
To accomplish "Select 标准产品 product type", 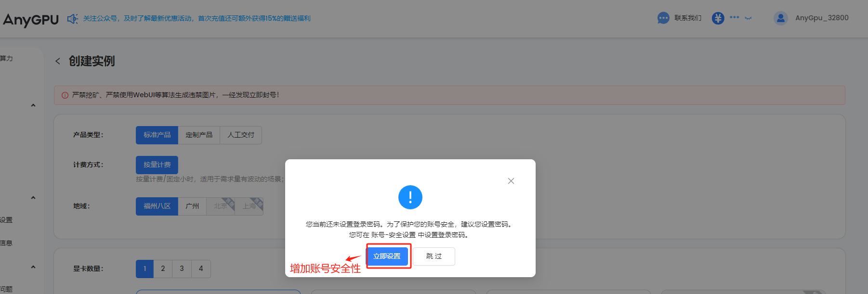I will [x=157, y=135].
